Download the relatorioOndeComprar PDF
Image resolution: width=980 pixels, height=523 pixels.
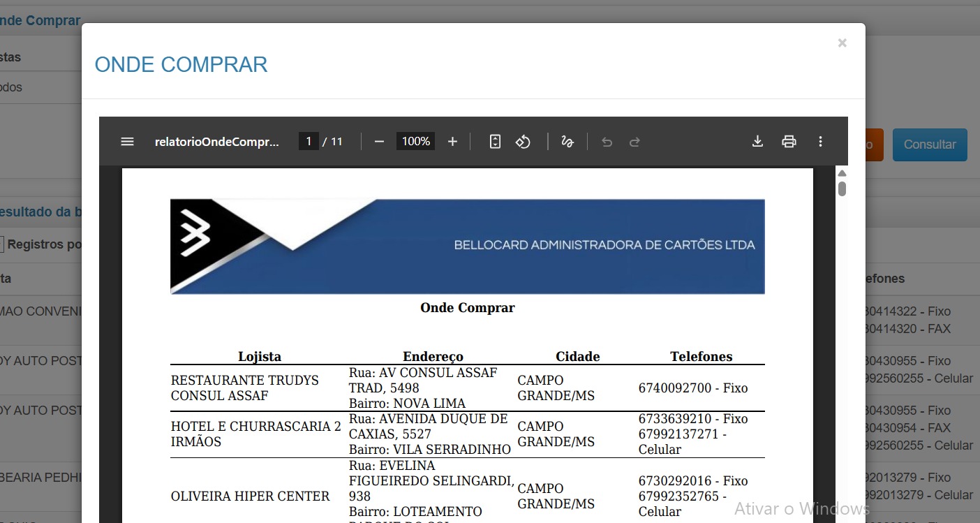757,142
